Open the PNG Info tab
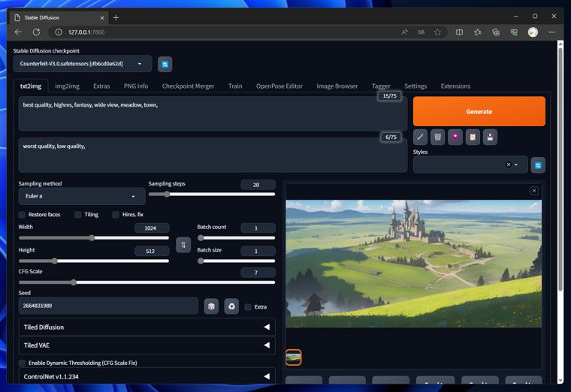 click(x=136, y=86)
